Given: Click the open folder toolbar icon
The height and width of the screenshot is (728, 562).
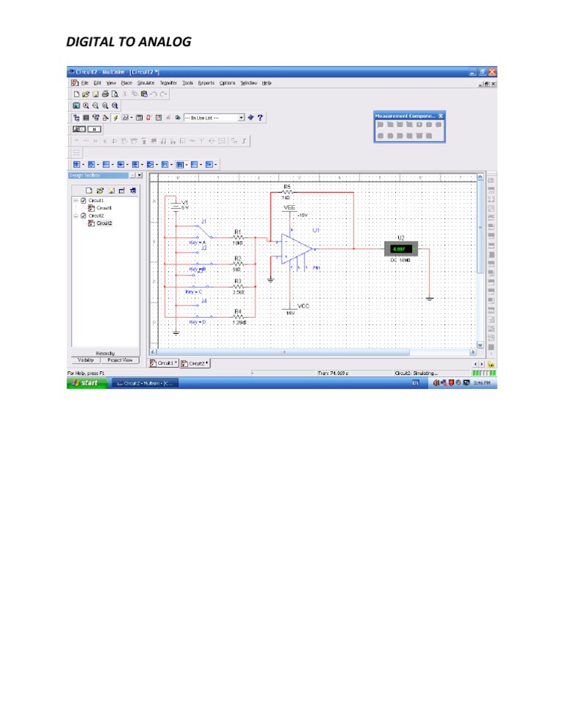Looking at the screenshot, I should click(x=86, y=94).
